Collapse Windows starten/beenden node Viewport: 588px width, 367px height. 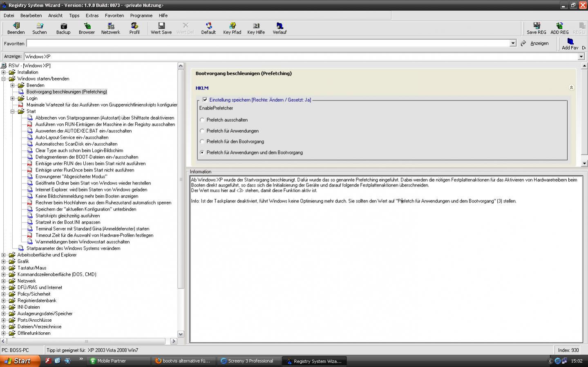coord(4,79)
